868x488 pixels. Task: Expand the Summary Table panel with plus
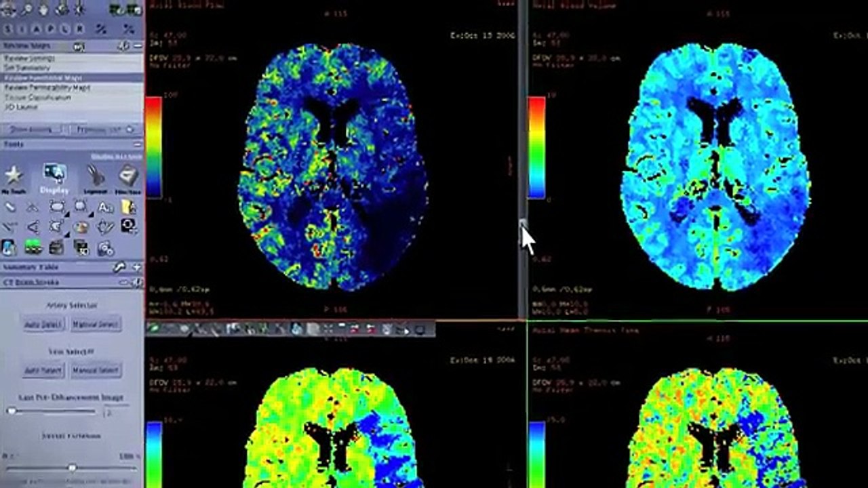point(137,267)
